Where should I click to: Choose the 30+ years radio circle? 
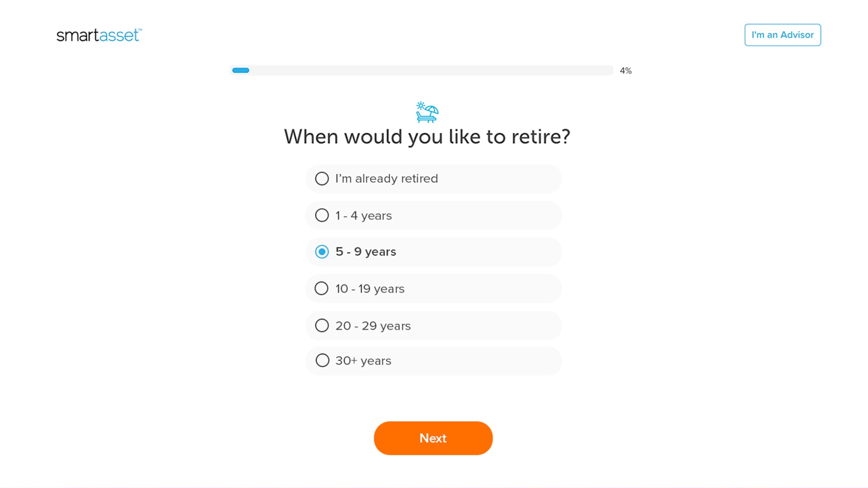[x=322, y=360]
